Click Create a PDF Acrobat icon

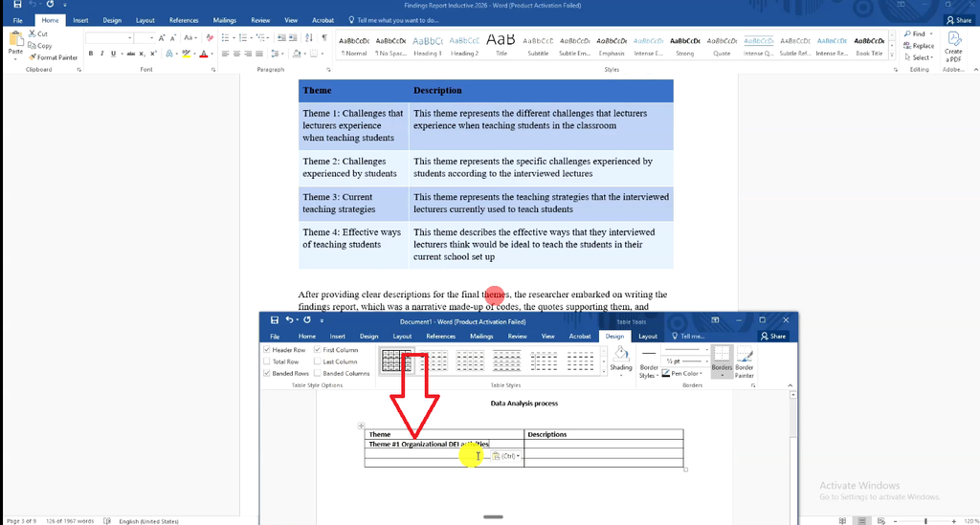coord(953,47)
